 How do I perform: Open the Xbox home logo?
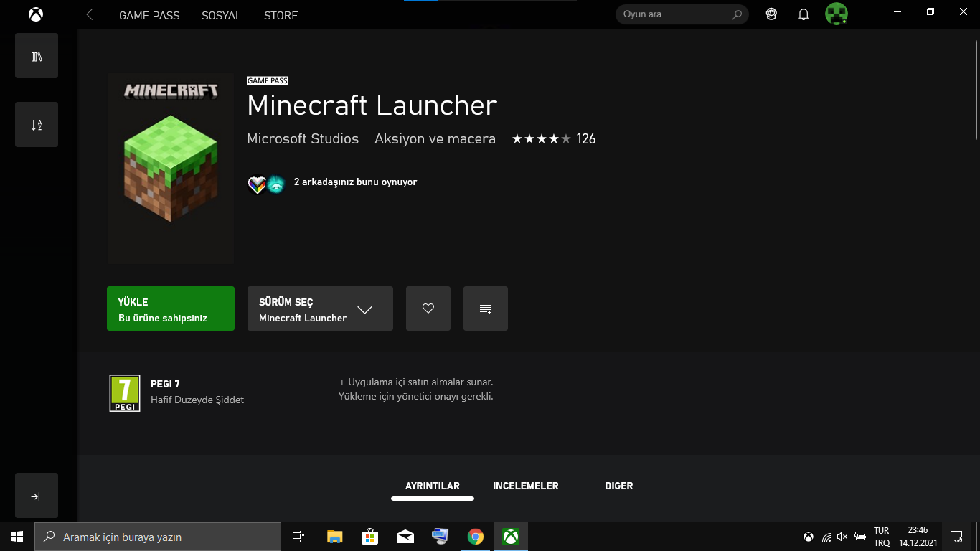point(36,14)
